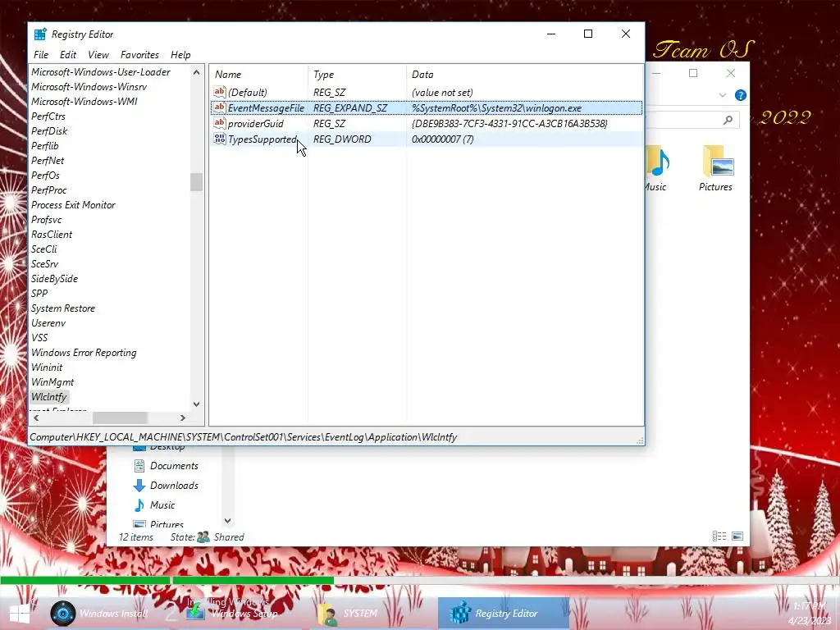The image size is (840, 630).
Task: Switch to SYSTEM taskbar item
Action: pyautogui.click(x=348, y=614)
